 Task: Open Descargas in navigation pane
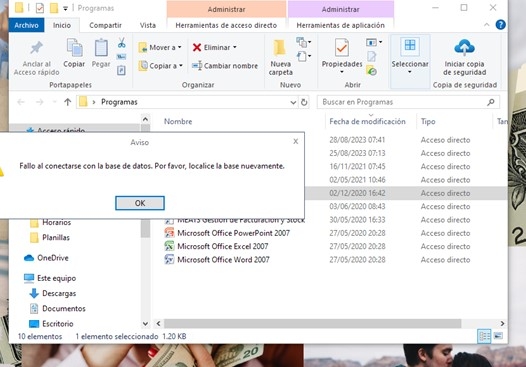[59, 294]
